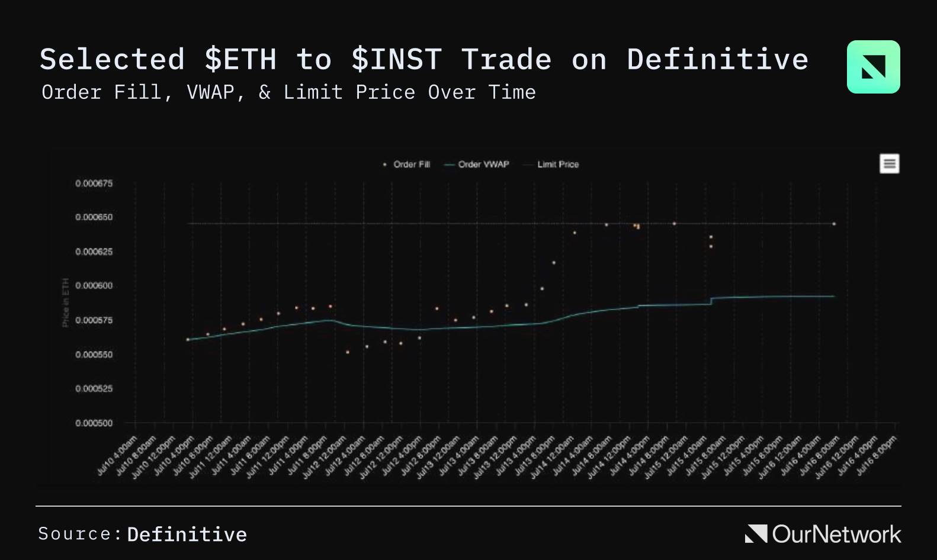Click the OurNetwork logo mark

pos(756,533)
